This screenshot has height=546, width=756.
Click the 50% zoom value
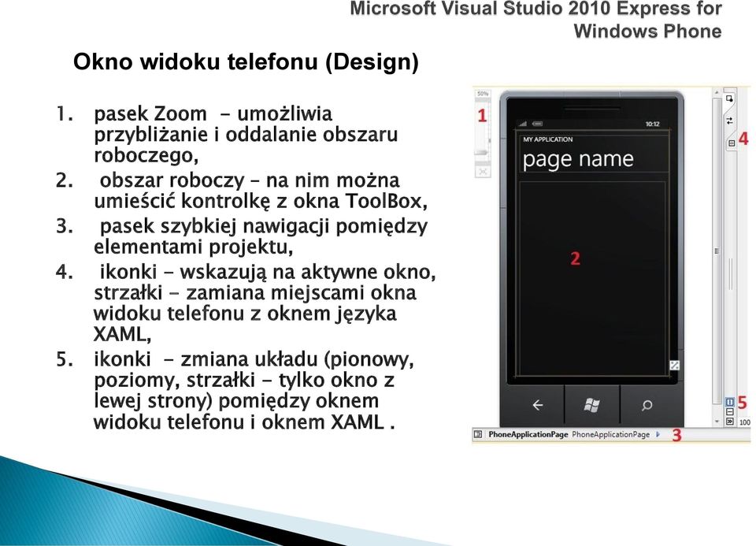click(483, 94)
